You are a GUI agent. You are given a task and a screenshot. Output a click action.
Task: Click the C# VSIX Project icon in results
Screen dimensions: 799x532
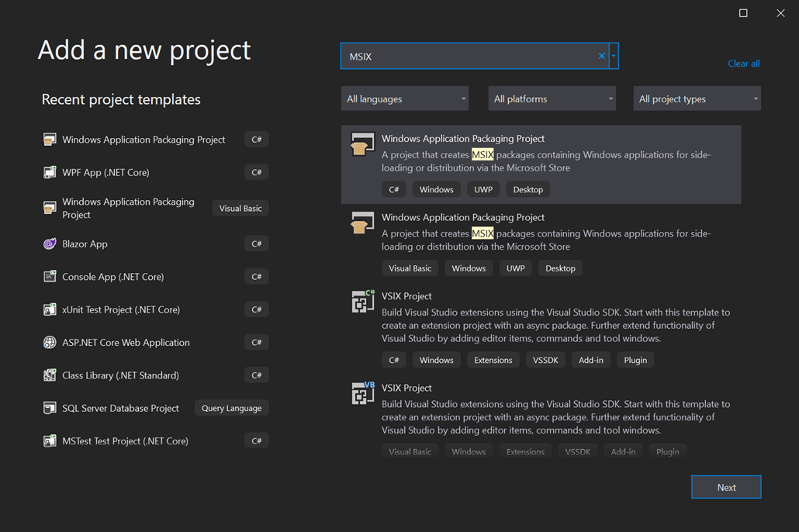click(x=362, y=301)
